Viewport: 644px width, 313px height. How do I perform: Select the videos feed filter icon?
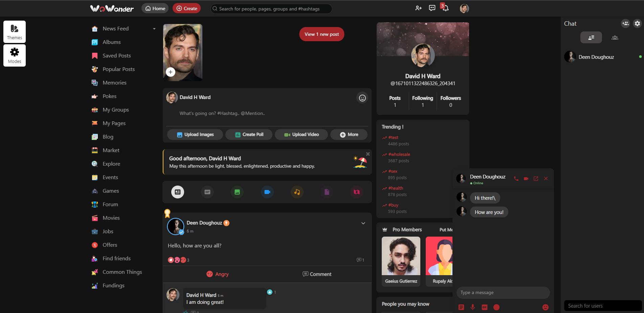click(267, 192)
